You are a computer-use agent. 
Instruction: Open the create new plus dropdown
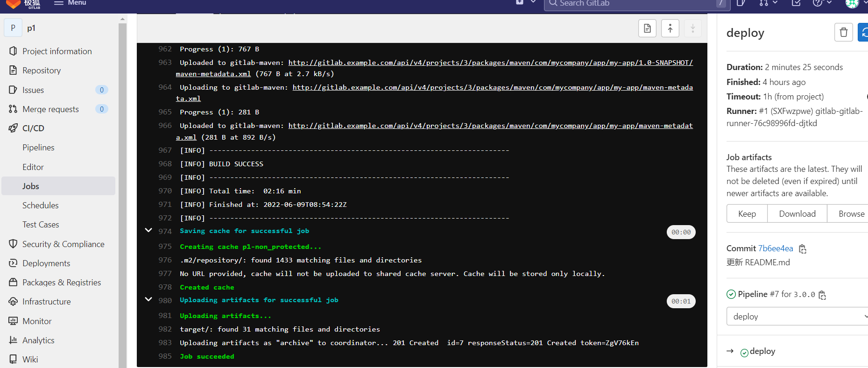tap(526, 2)
